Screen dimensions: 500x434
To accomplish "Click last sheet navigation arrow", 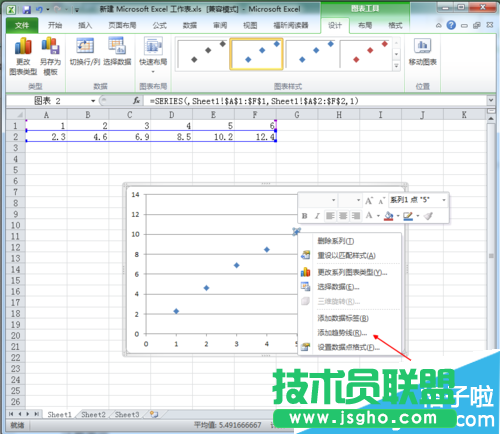I will [37, 414].
